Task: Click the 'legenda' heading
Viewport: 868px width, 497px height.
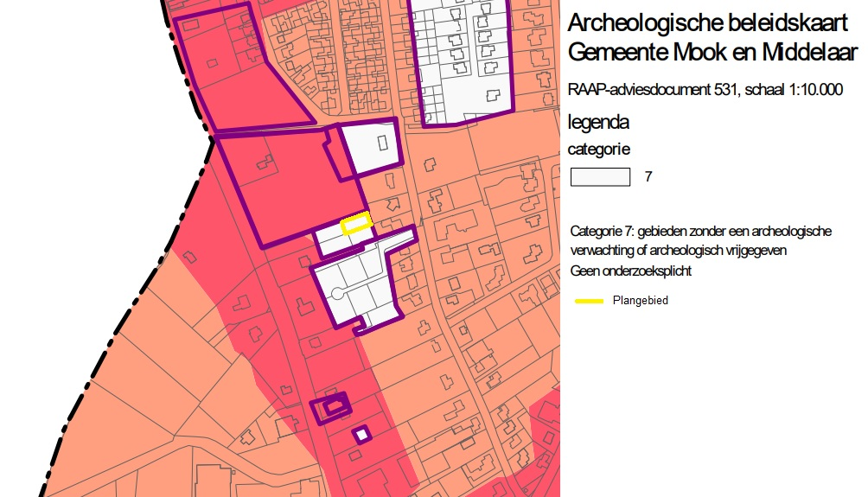Action: click(x=598, y=123)
